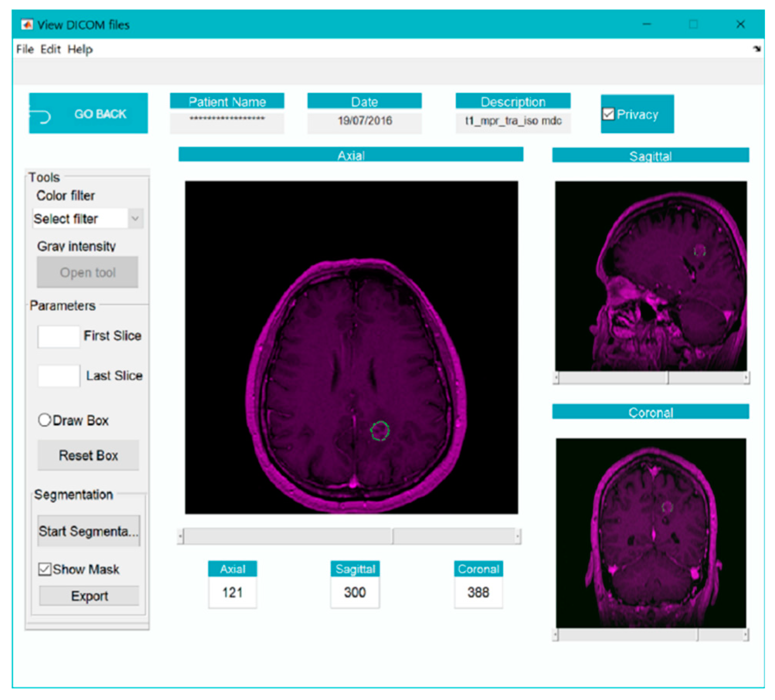Click the Sagittal view slice slider
This screenshot has height=700, width=775.
[651, 377]
